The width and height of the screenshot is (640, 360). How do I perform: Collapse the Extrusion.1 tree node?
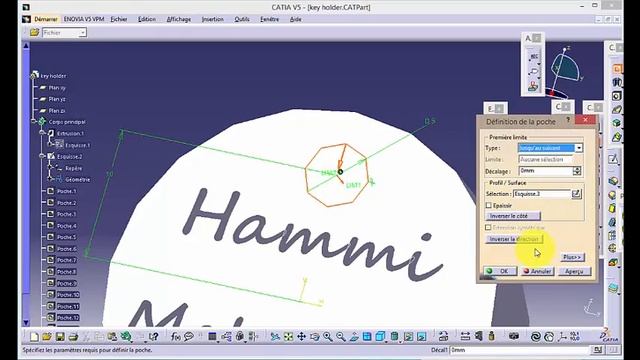(42, 133)
